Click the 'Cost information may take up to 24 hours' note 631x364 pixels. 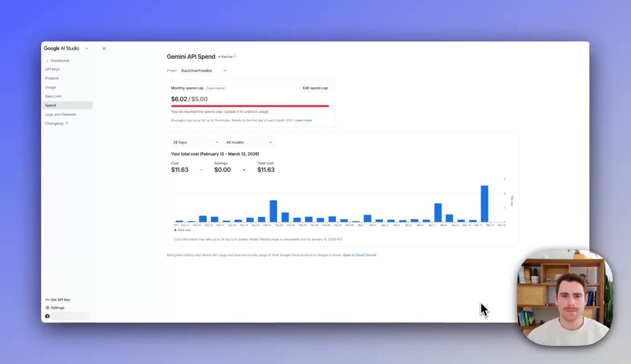258,239
